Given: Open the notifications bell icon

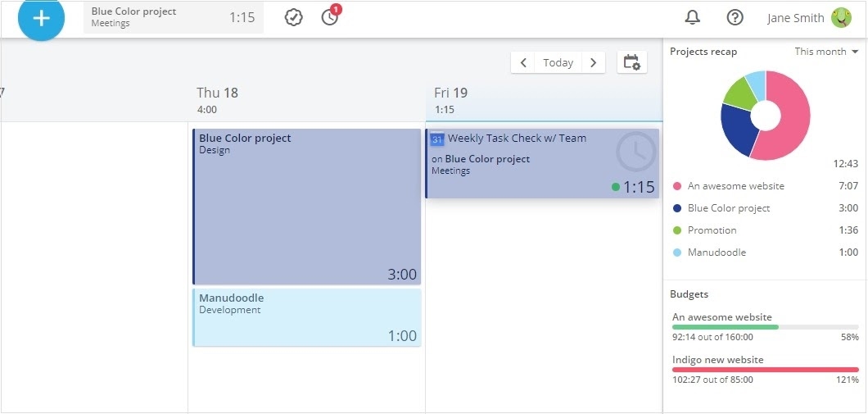Looking at the screenshot, I should click(692, 18).
